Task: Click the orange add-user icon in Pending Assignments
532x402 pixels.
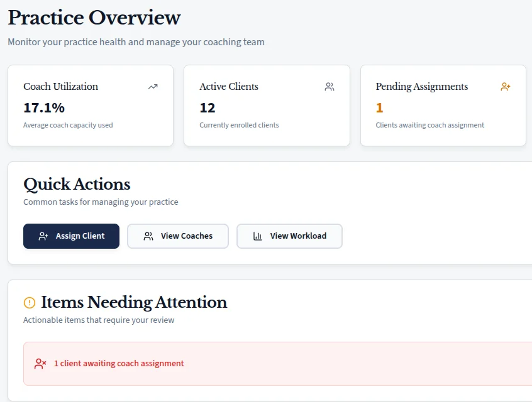Action: click(x=505, y=87)
